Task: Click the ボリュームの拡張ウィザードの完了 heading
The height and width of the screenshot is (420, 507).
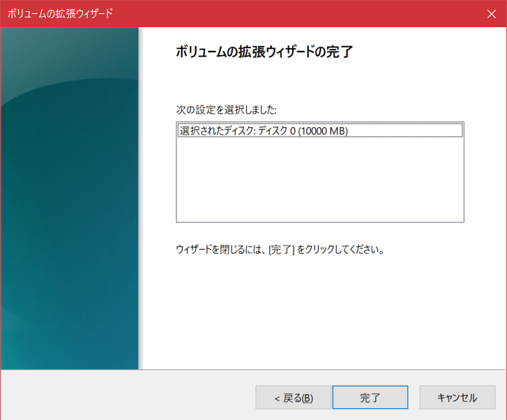Action: tap(264, 52)
